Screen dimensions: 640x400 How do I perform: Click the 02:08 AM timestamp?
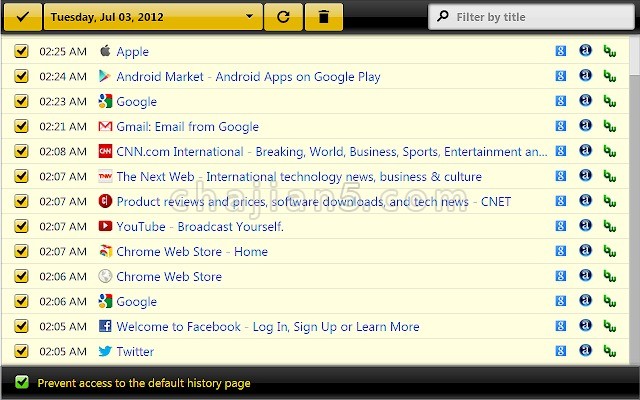coord(63,151)
